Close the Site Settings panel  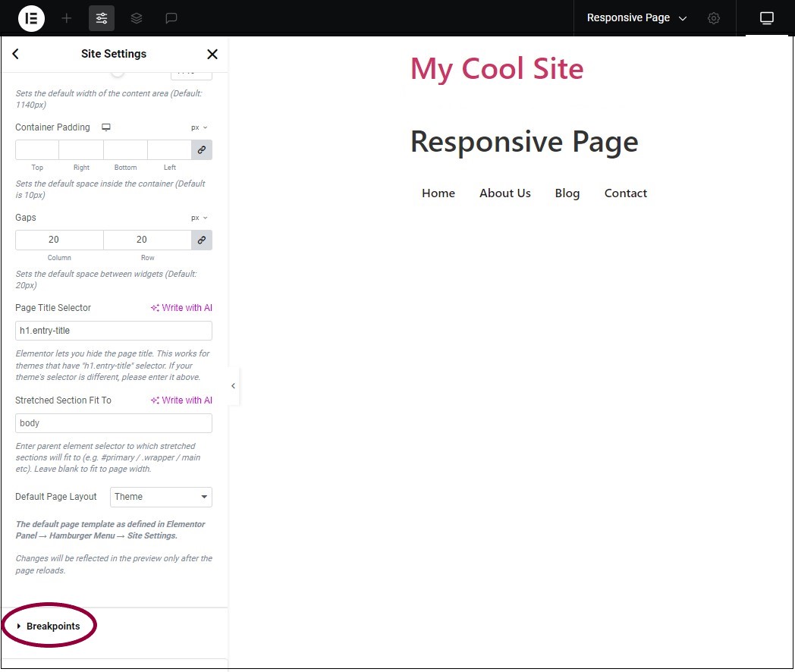click(212, 54)
